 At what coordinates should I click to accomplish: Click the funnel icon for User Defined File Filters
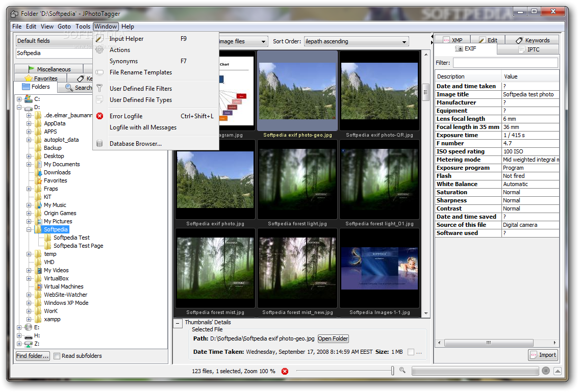99,88
